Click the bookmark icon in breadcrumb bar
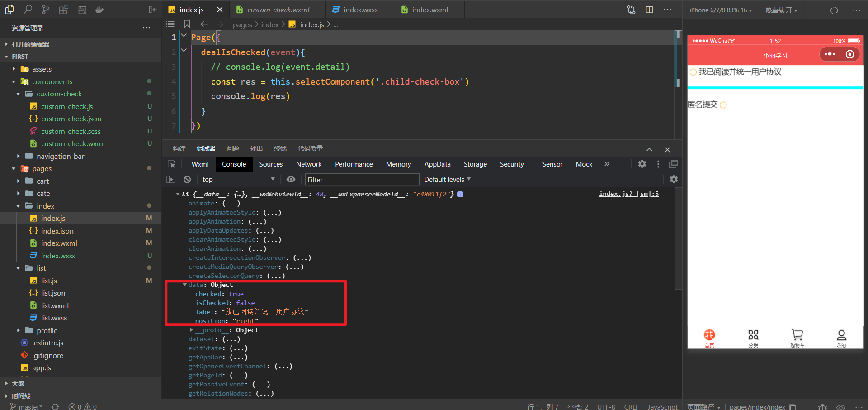Screen dimensions: 868x410 (187, 24)
